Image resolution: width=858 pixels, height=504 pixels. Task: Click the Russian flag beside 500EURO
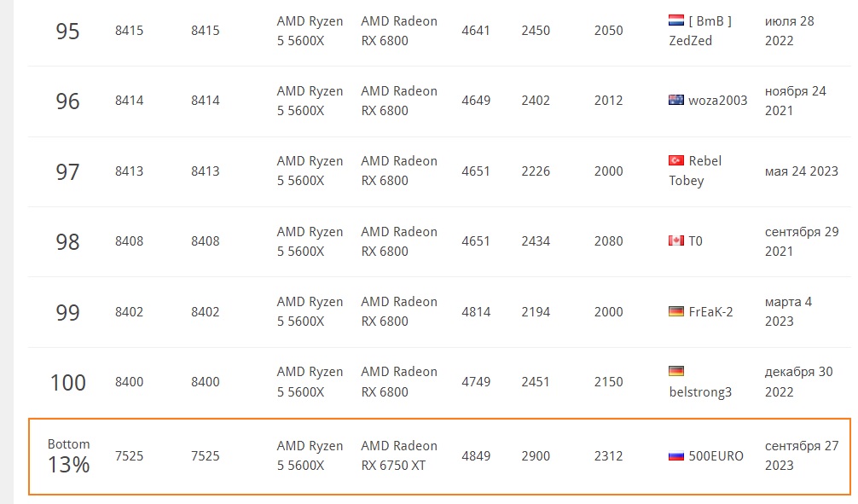coord(676,456)
